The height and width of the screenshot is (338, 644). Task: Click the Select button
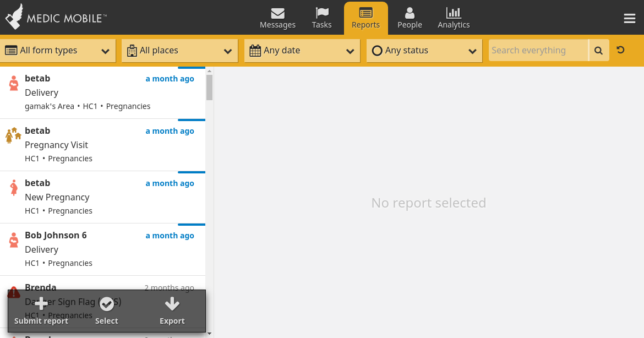107,311
